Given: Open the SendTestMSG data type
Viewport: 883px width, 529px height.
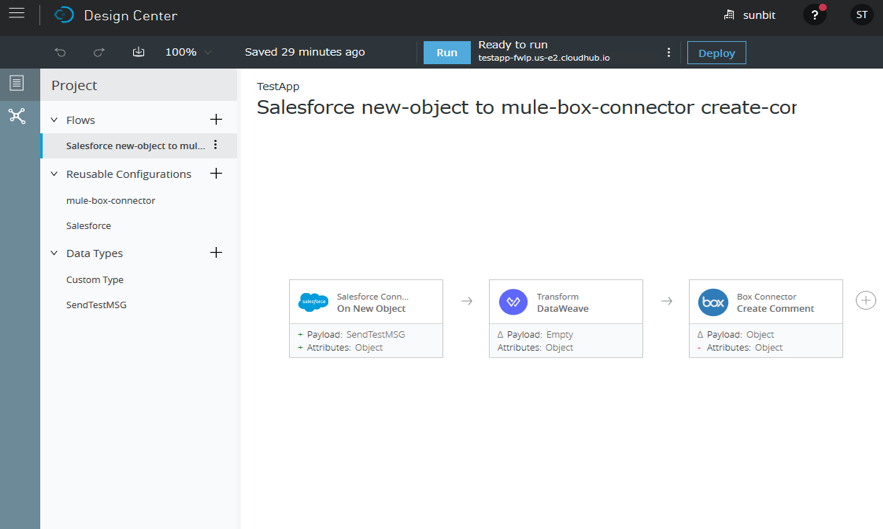Looking at the screenshot, I should 96,305.
